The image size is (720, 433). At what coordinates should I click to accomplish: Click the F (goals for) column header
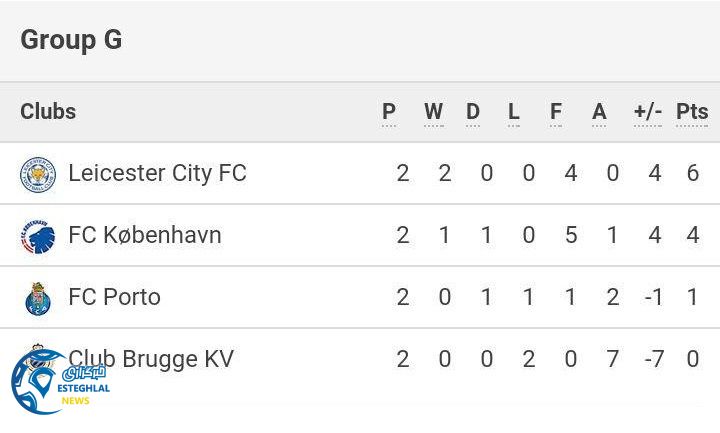556,112
